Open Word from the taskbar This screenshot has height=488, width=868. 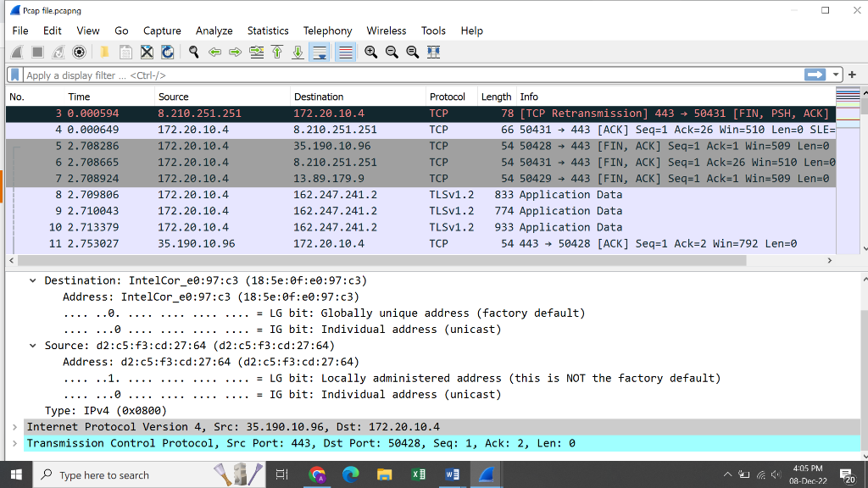(x=452, y=474)
